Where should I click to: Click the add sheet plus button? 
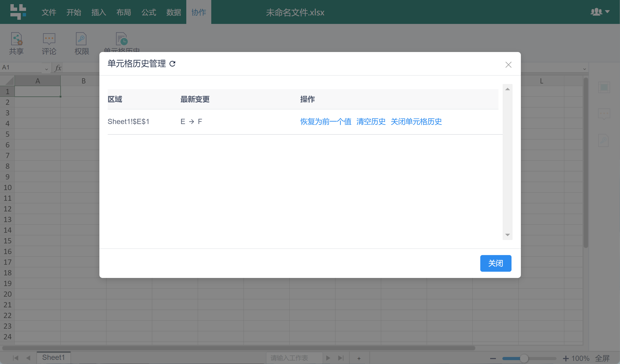(x=359, y=358)
